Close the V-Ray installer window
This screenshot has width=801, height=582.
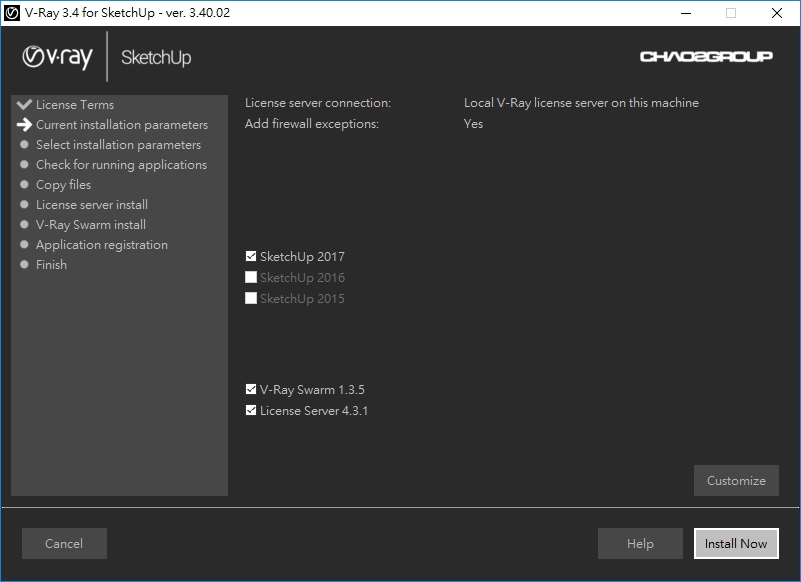pos(776,13)
